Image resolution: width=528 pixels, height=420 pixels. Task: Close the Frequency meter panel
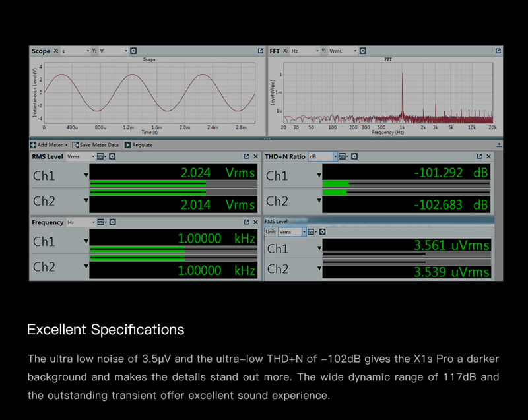click(x=255, y=222)
